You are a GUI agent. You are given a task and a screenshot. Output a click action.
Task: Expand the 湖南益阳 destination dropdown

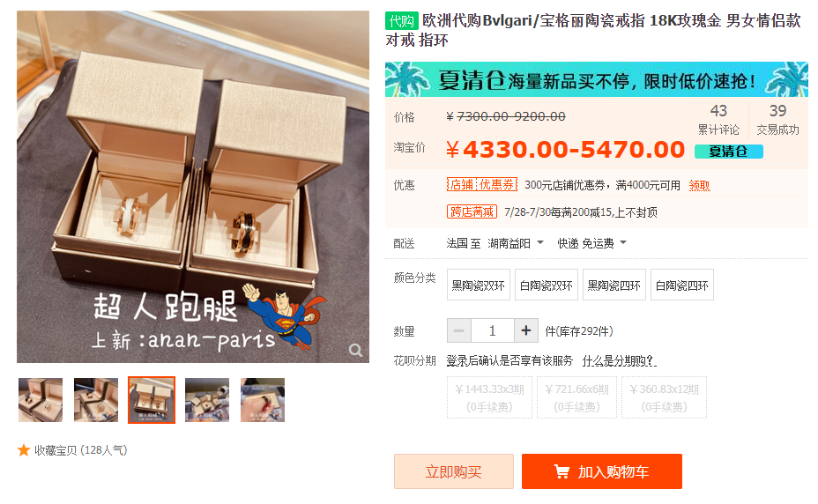[x=516, y=243]
